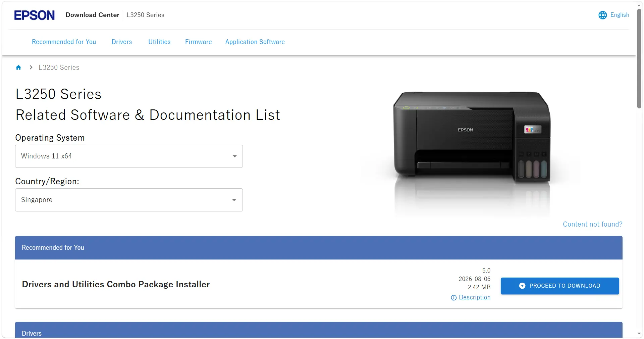Click the page vertical scrollbar thumb
The image size is (644, 339).
[639, 59]
